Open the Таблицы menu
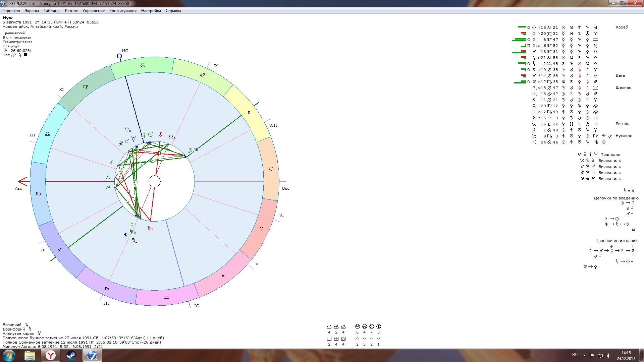 pos(52,11)
